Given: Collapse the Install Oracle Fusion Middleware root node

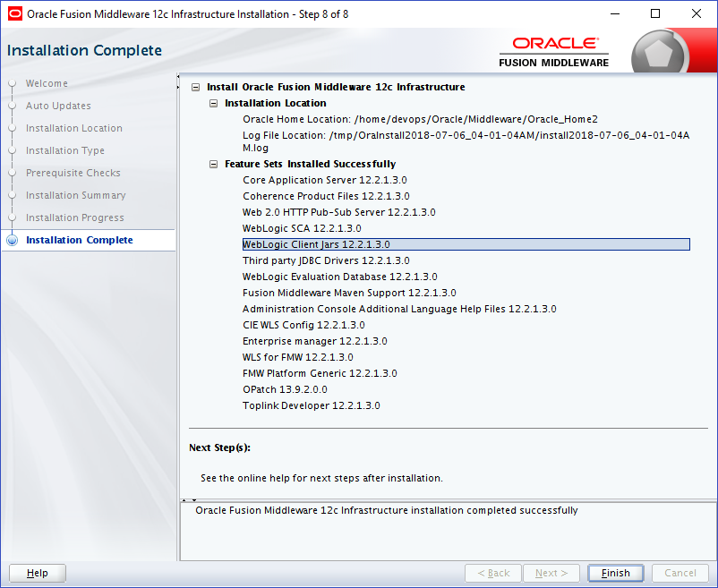Looking at the screenshot, I should coord(195,87).
